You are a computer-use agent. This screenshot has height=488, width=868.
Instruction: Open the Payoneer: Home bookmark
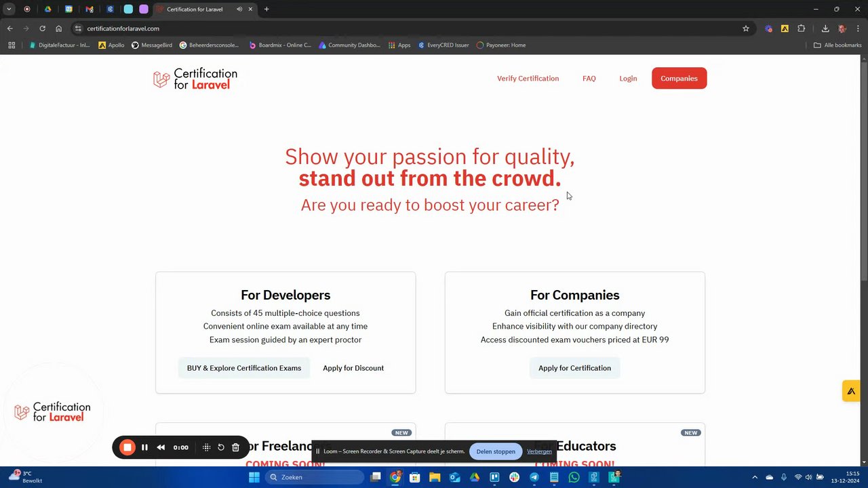pos(501,45)
